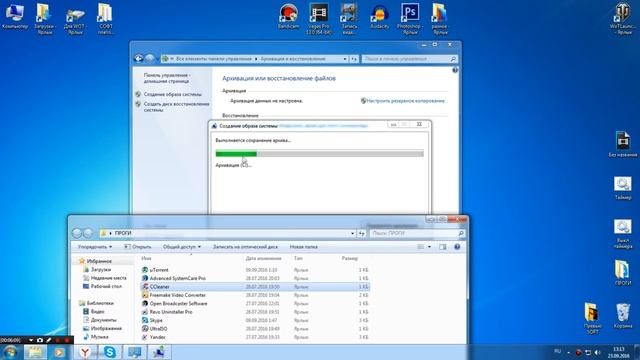Open the WoTLauncher desktop shortcut
The width and height of the screenshot is (640, 360).
pos(623,18)
